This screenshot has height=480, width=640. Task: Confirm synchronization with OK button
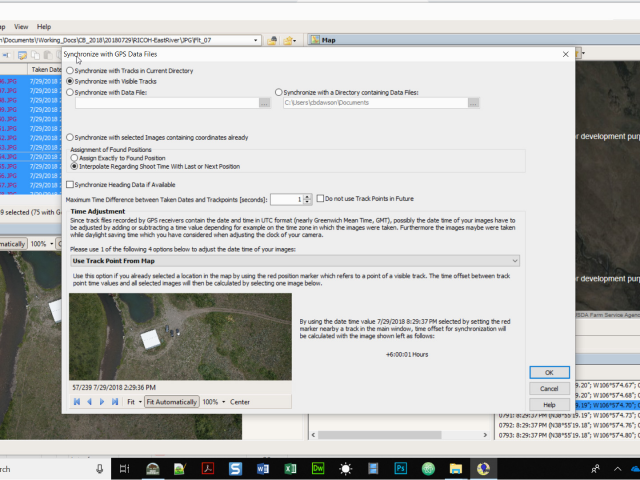pos(549,372)
